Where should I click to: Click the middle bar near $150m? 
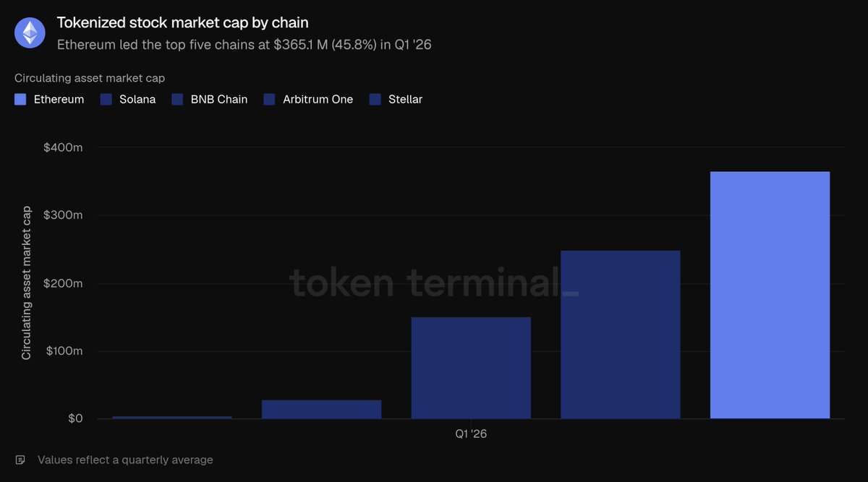pyautogui.click(x=471, y=368)
